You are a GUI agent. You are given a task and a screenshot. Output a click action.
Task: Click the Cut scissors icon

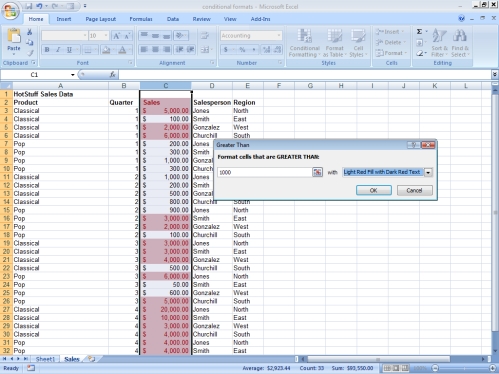tap(30, 32)
